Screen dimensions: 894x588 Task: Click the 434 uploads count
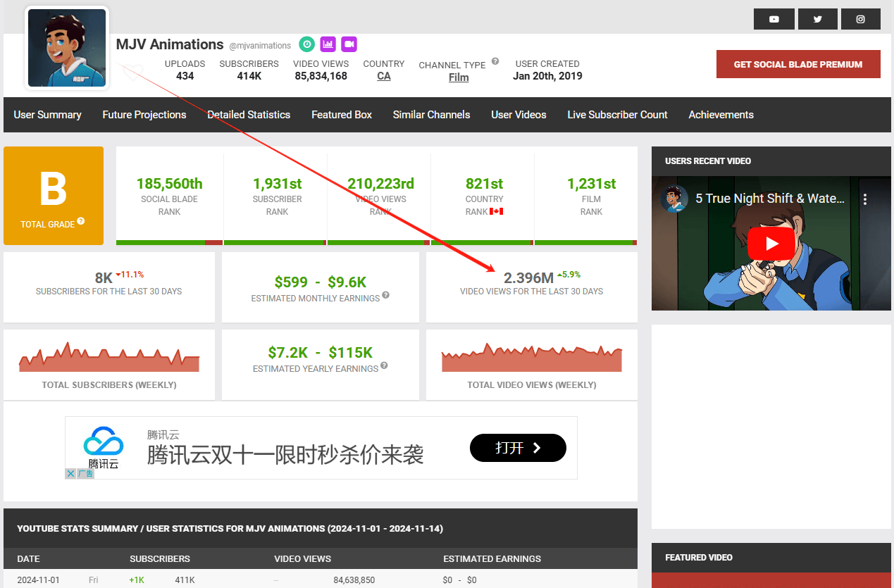pos(185,76)
